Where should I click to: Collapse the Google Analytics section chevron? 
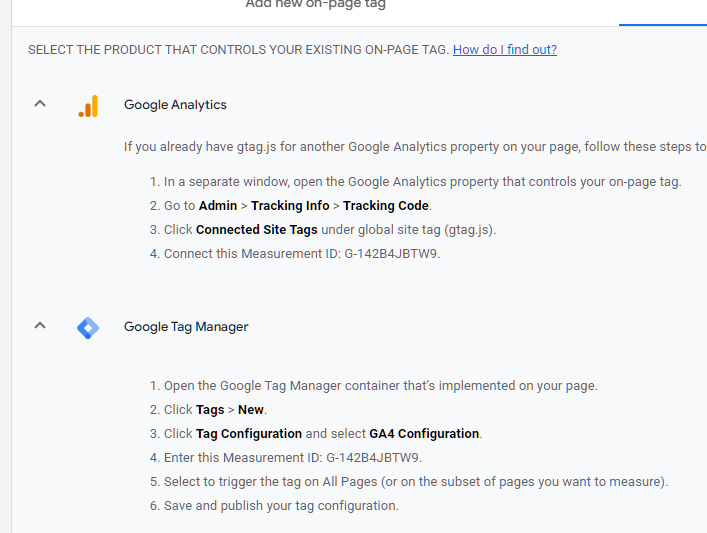click(40, 103)
